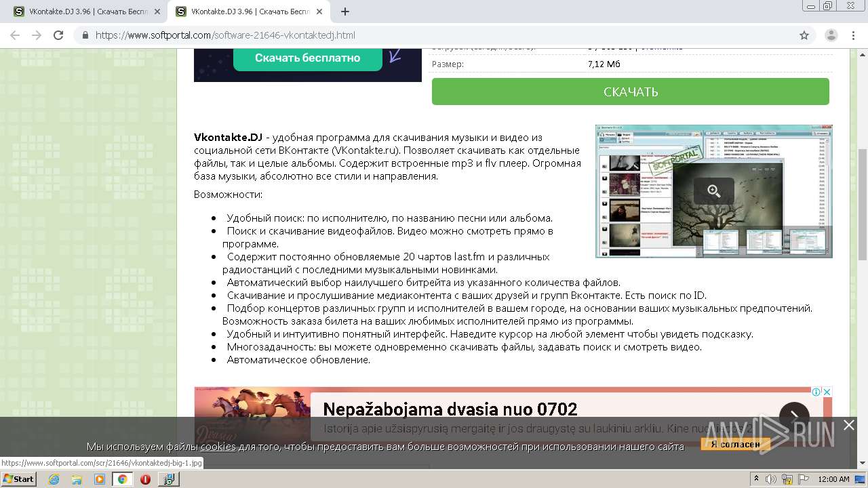Click the 12:00 AM system clock
This screenshot has width=868, height=488.
pos(833,479)
